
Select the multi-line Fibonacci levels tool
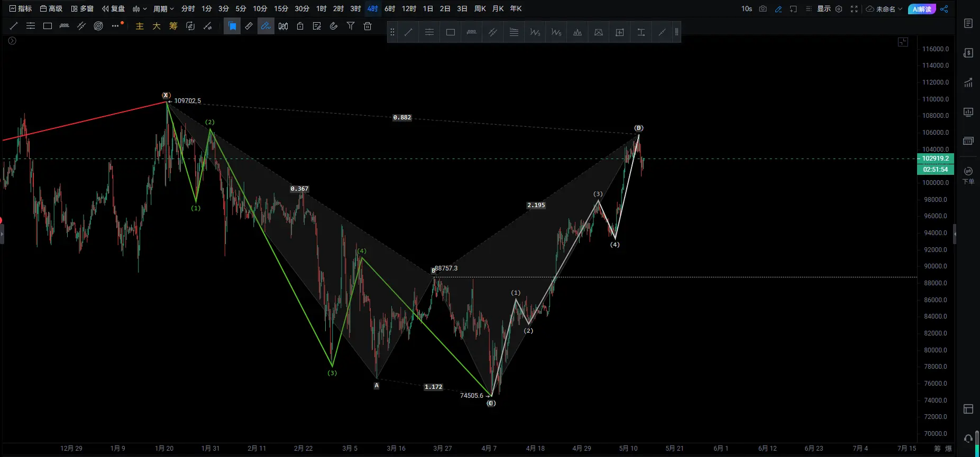(514, 32)
